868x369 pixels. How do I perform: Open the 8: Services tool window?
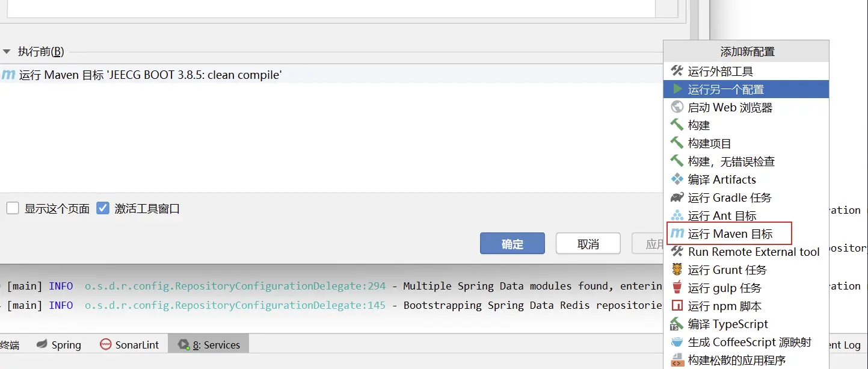coord(208,344)
